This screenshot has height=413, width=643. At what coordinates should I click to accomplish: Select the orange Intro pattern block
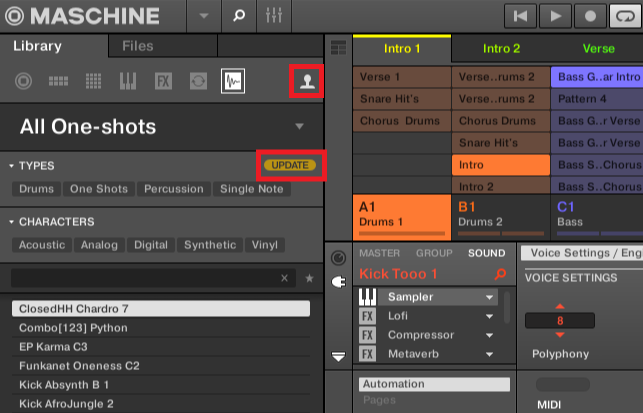pos(501,165)
